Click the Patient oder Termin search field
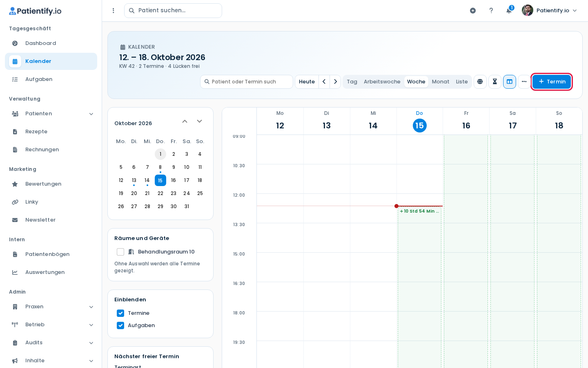This screenshot has height=368, width=588. [247, 82]
